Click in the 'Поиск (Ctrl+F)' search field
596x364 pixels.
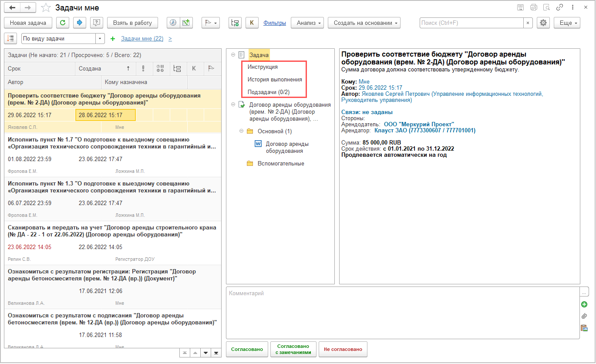(x=471, y=23)
